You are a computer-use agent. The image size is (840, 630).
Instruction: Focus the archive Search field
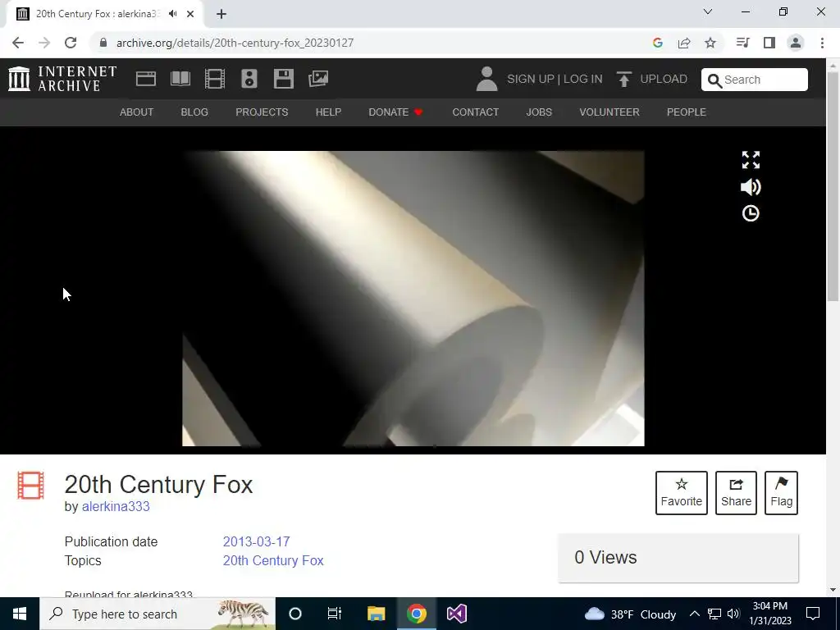(x=755, y=80)
